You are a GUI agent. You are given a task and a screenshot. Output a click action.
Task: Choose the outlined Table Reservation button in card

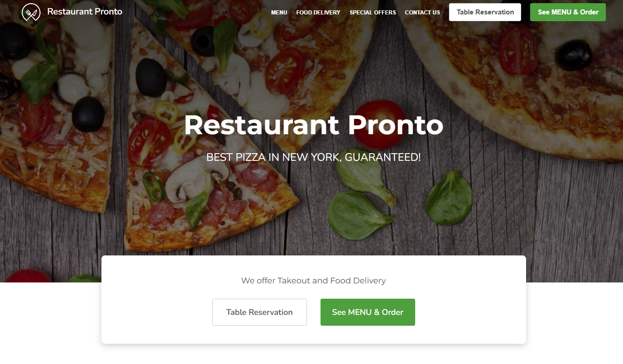pyautogui.click(x=260, y=312)
